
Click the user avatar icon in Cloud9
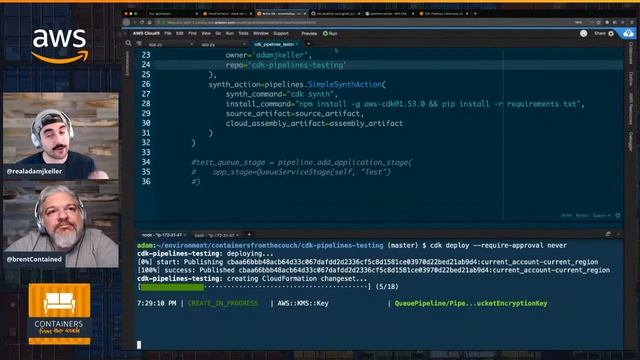click(584, 33)
